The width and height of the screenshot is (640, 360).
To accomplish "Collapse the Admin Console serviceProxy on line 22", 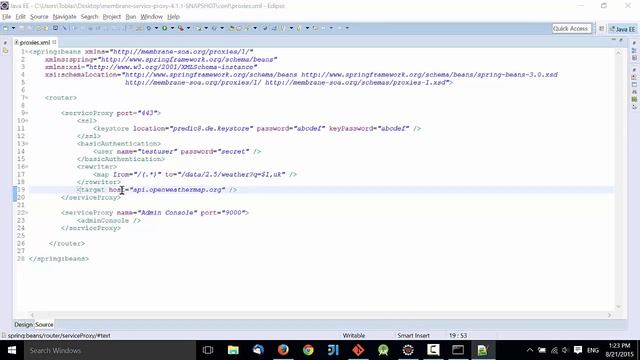I will point(27,213).
